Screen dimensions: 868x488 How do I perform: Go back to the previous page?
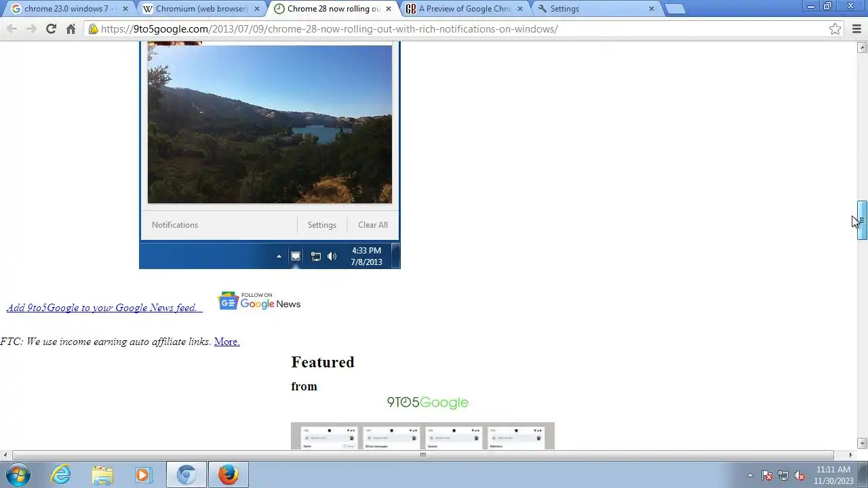coord(12,28)
